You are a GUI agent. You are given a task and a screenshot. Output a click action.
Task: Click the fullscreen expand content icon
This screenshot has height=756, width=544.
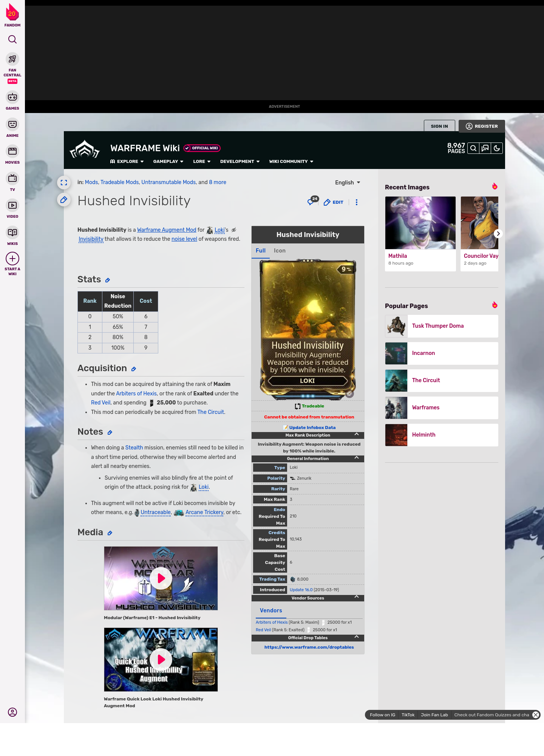point(64,183)
